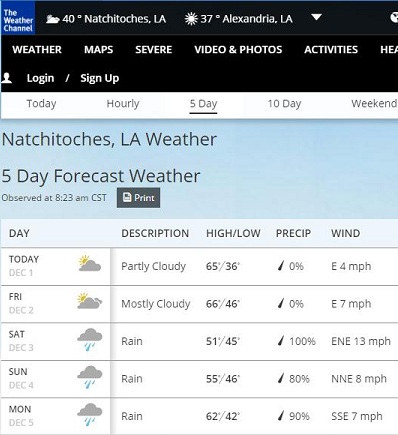Click the mostly cloudy icon for Friday
This screenshot has width=398, height=435.
(x=89, y=301)
